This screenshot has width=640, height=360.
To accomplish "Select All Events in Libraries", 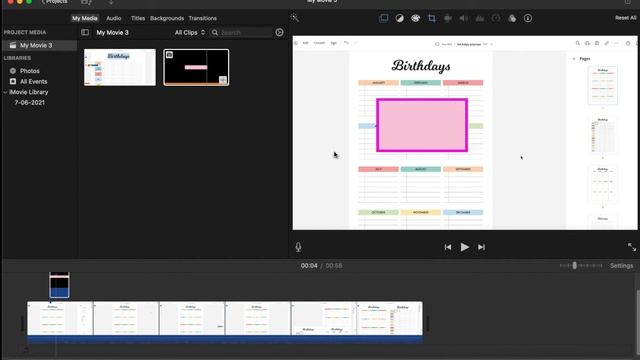I will [33, 81].
